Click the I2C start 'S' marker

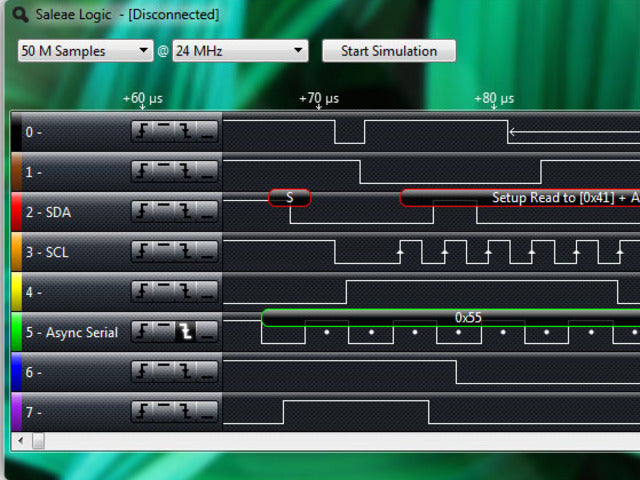coord(290,198)
